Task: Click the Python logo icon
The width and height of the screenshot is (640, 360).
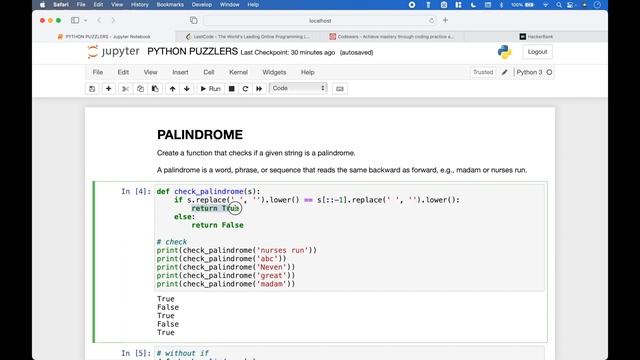Action: [504, 52]
